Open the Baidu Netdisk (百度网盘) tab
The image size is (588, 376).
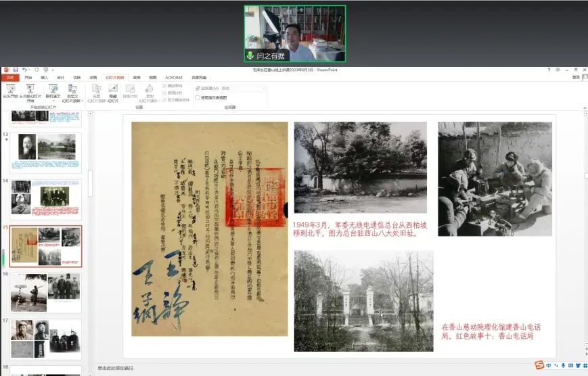coord(199,78)
